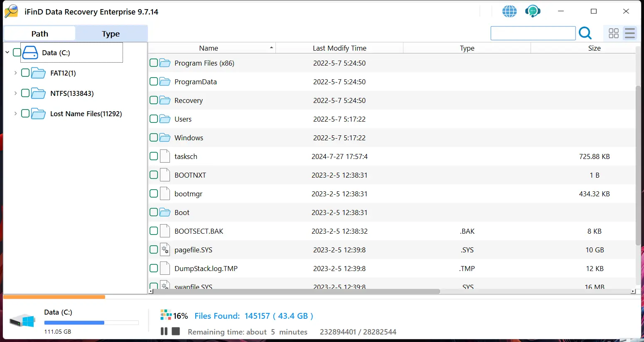
Task: Open the customer support chat icon
Action: (x=533, y=11)
